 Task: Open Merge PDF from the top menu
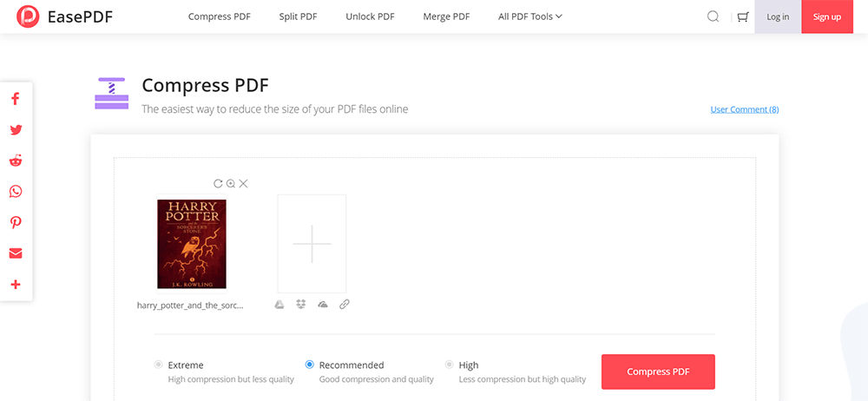click(x=447, y=16)
